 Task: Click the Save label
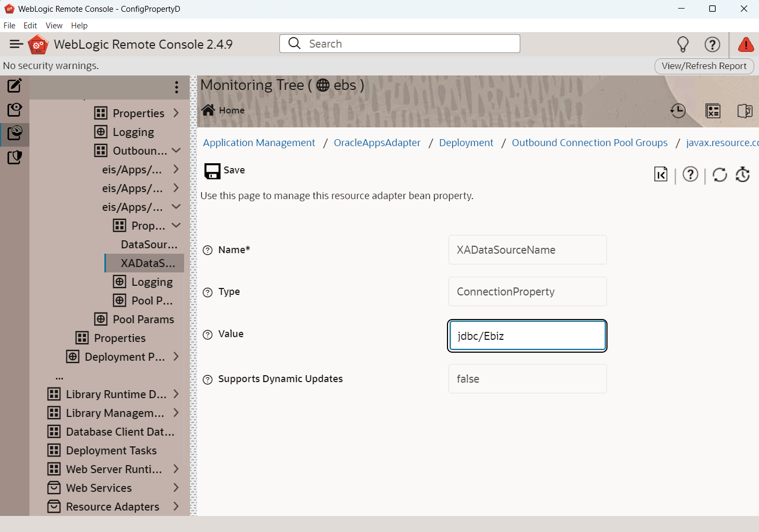coord(234,170)
